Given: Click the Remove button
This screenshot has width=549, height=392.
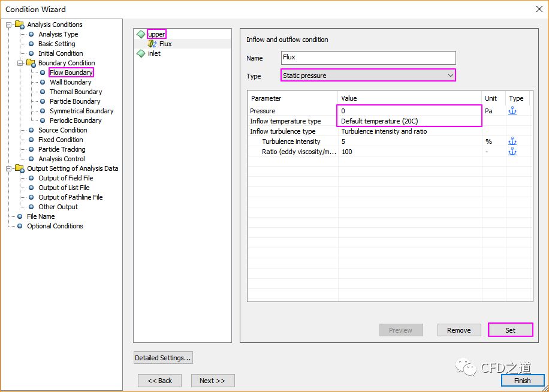Looking at the screenshot, I should coord(458,330).
